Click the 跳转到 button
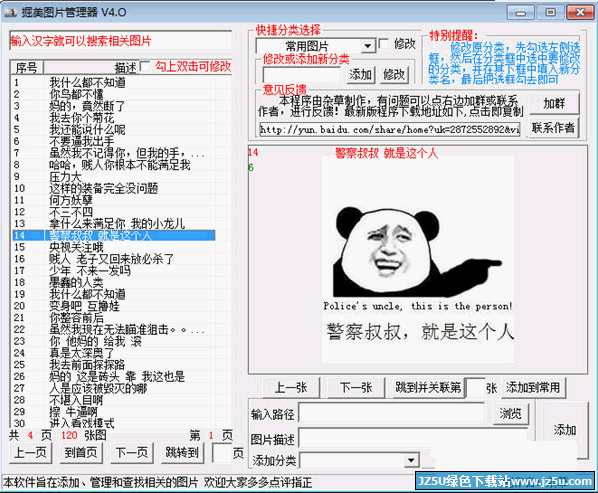The width and height of the screenshot is (598, 493). (x=182, y=453)
